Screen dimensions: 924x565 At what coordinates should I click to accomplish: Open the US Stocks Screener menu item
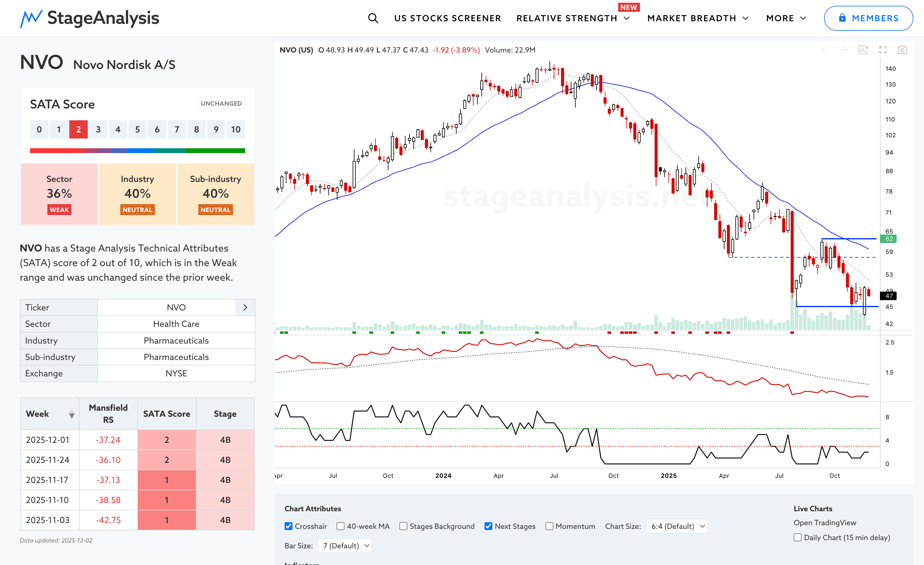(447, 18)
